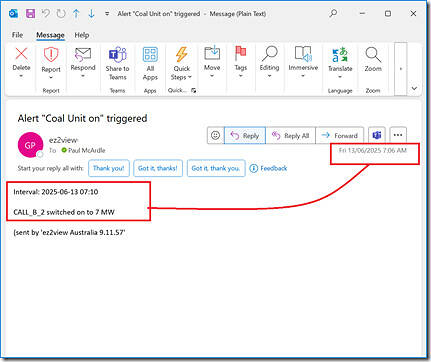Expand the Editing dropdown arrow
431x362 pixels.
pyautogui.click(x=269, y=76)
